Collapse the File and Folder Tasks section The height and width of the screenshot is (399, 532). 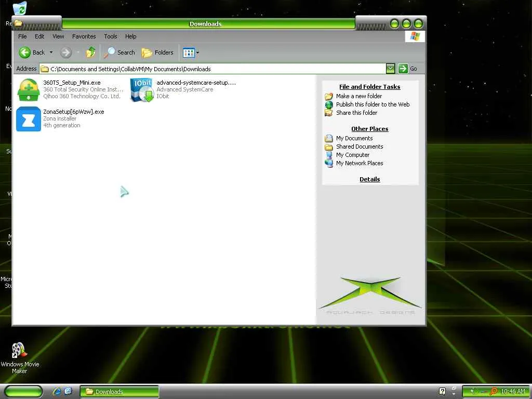point(370,87)
